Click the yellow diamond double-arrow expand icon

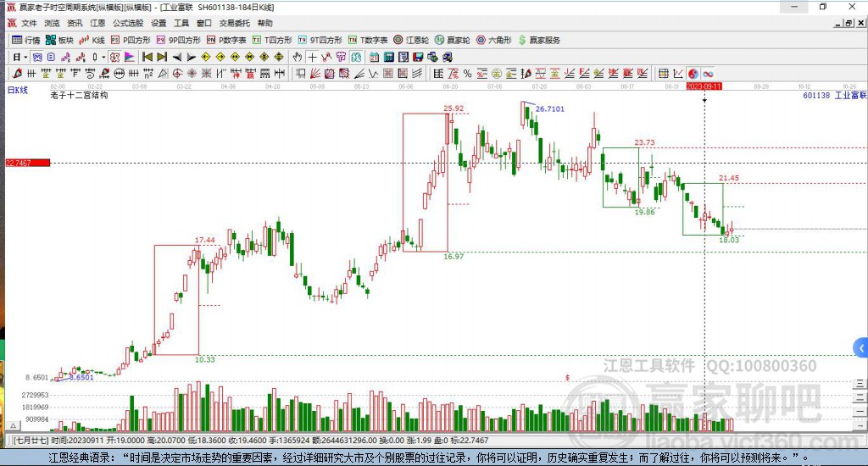pos(235,57)
